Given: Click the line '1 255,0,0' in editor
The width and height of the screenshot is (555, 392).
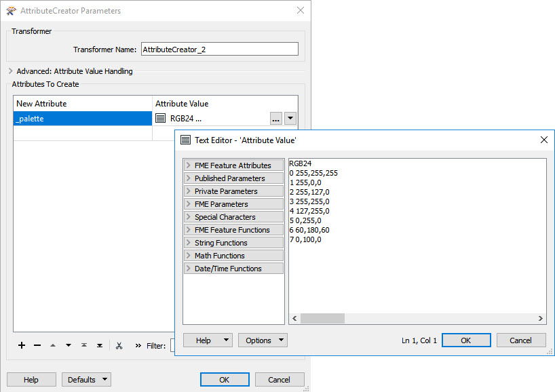Looking at the screenshot, I should click(x=305, y=182).
